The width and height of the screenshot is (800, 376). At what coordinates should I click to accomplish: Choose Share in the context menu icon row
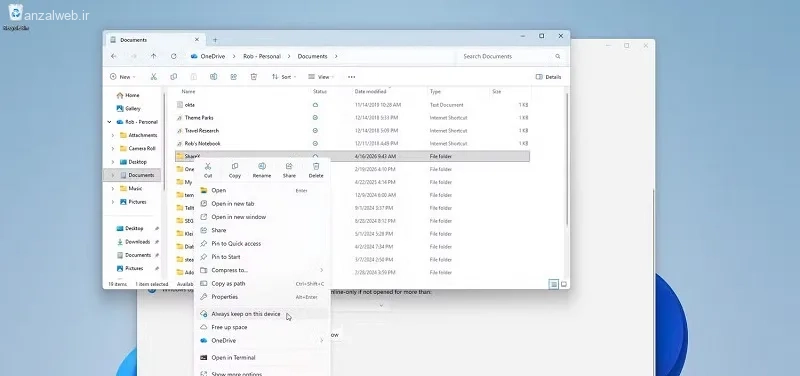pyautogui.click(x=289, y=170)
